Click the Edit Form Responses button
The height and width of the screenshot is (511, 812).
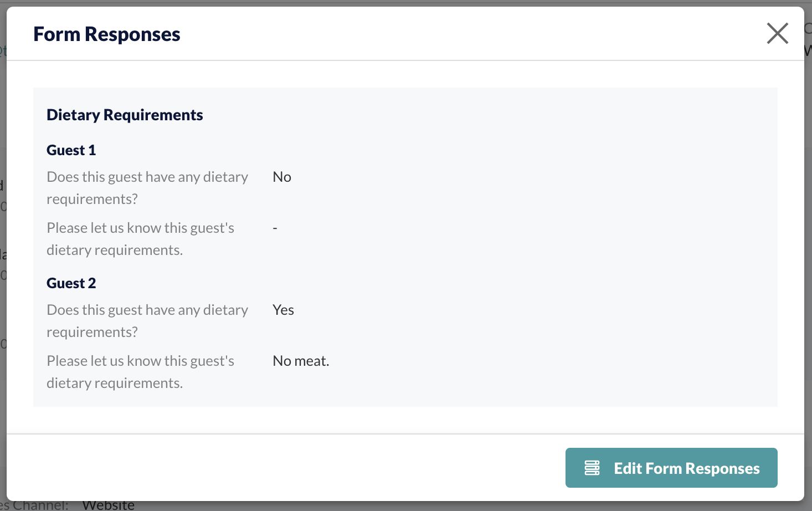671,468
